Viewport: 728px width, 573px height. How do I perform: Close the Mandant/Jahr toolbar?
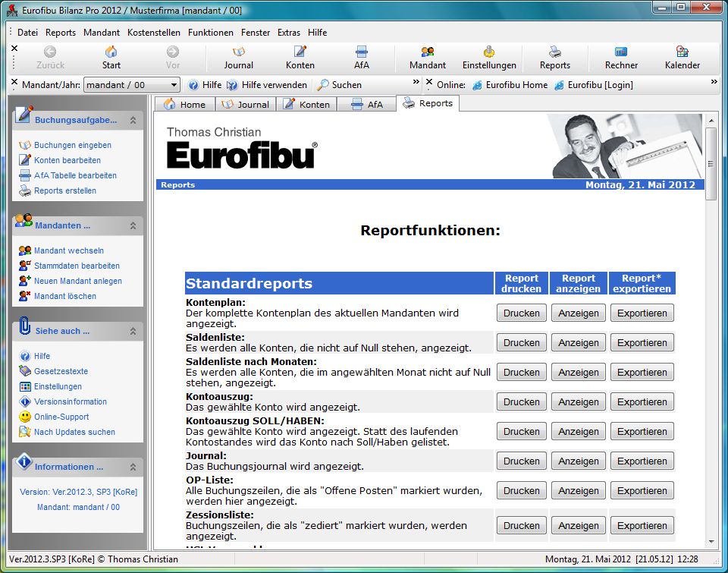click(14, 82)
